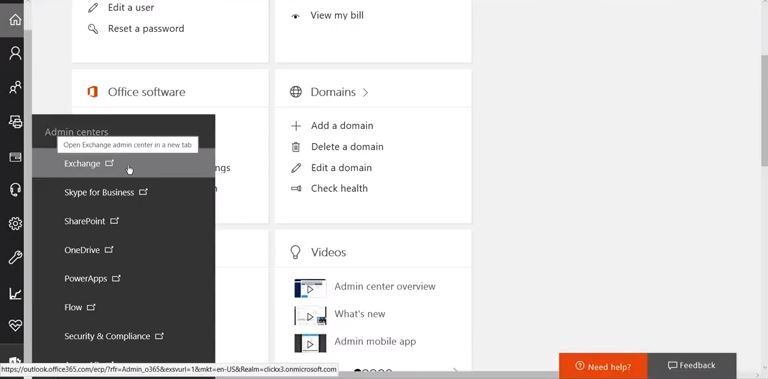Click Add a domain link
The height and width of the screenshot is (379, 768).
click(x=342, y=126)
